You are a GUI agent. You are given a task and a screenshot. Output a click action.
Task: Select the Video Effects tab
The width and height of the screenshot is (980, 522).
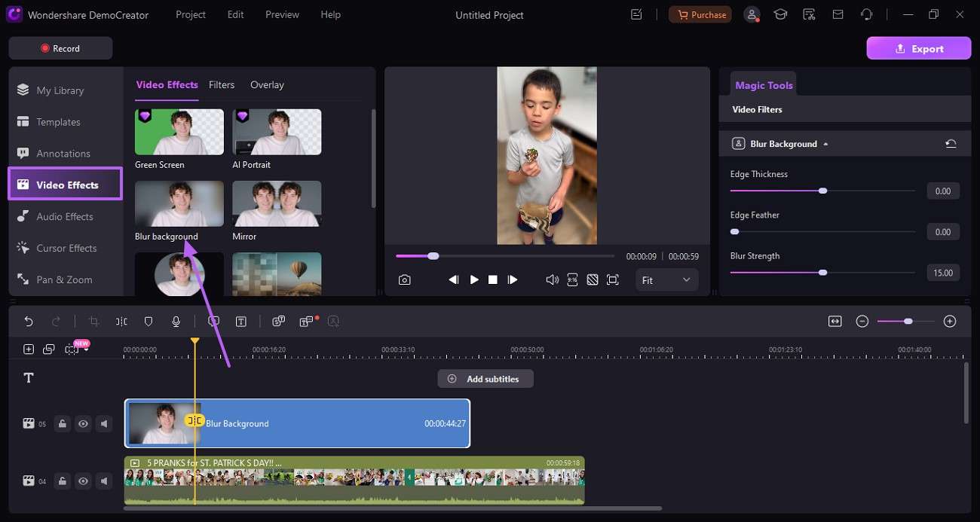[167, 85]
